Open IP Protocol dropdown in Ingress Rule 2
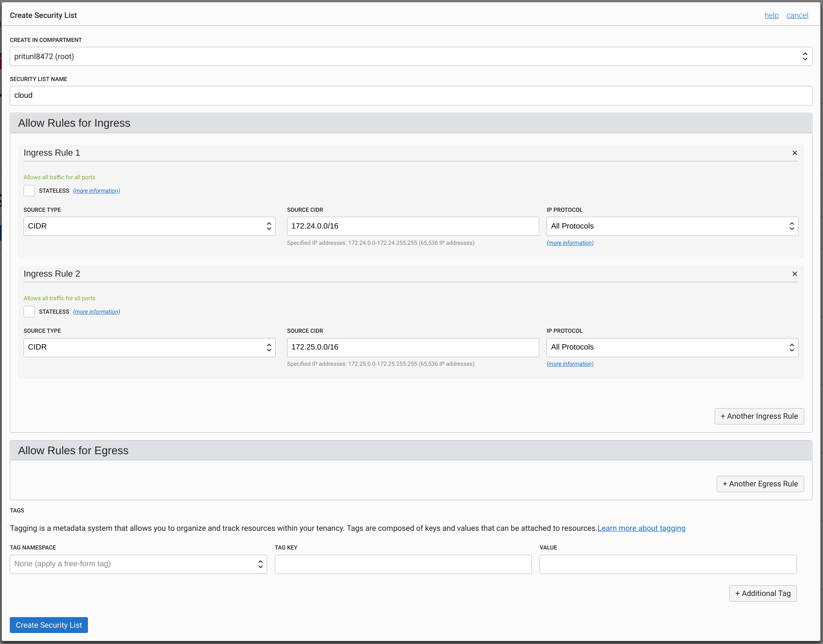 coord(672,347)
